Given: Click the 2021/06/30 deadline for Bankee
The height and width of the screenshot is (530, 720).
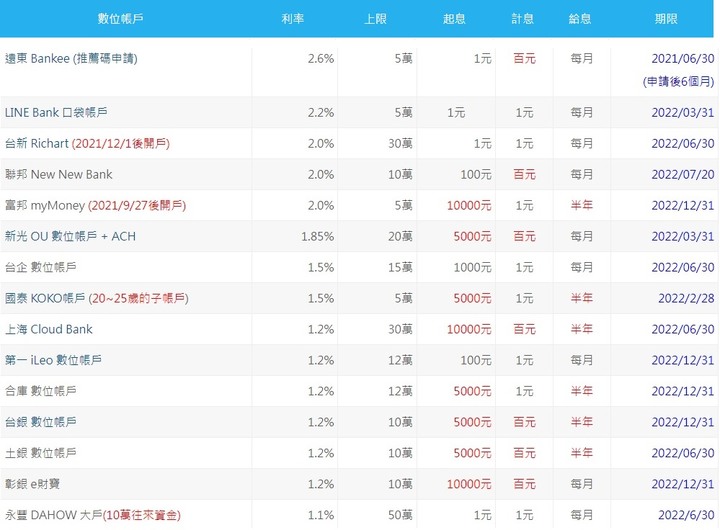Looking at the screenshot, I should pyautogui.click(x=683, y=59).
